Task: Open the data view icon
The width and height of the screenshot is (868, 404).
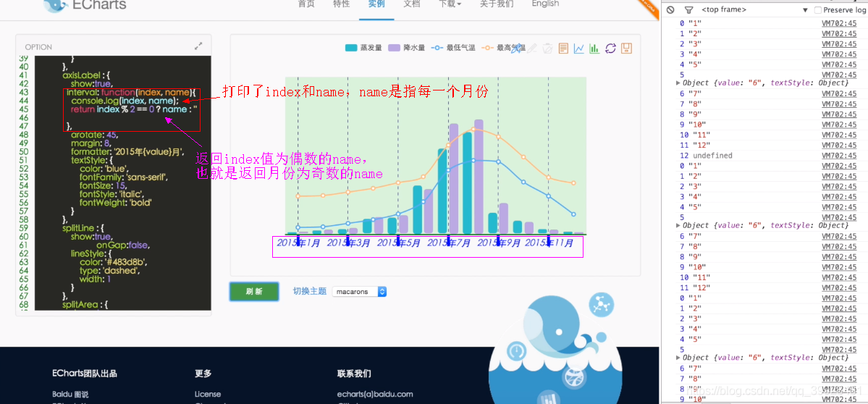Action: pyautogui.click(x=563, y=49)
